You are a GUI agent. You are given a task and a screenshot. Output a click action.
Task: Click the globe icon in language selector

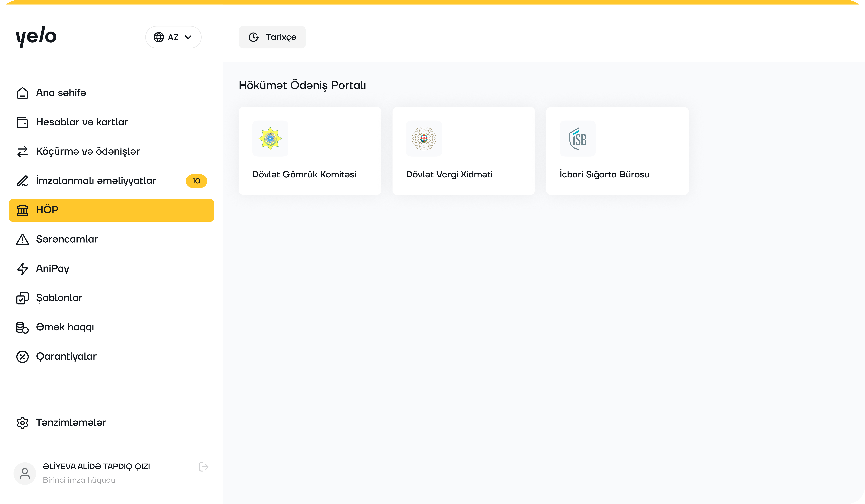pos(159,37)
